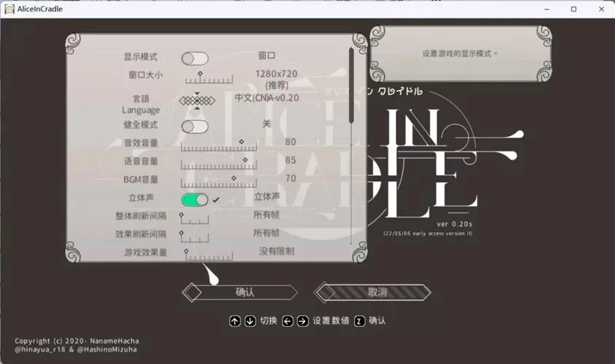615x364 pixels.
Task: Change the 言語 Language selector
Action: (197, 100)
